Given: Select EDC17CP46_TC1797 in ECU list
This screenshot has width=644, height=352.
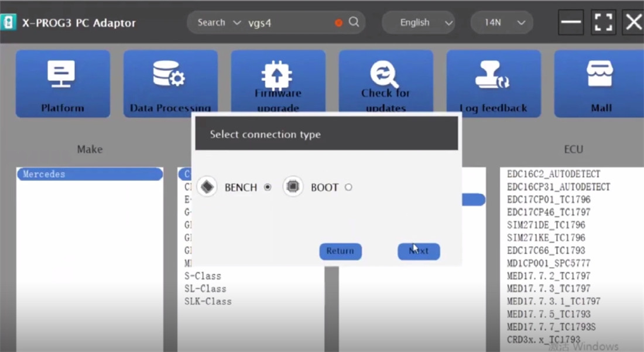Looking at the screenshot, I should (x=549, y=212).
